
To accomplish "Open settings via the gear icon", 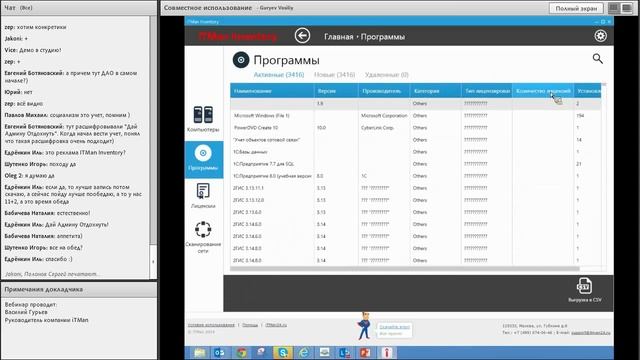I will click(x=600, y=36).
